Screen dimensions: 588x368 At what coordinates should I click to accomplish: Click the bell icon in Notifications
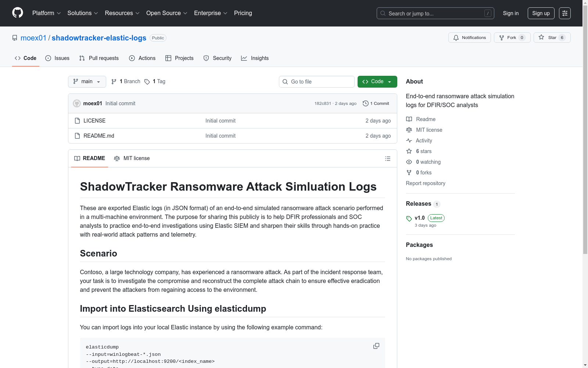point(456,38)
